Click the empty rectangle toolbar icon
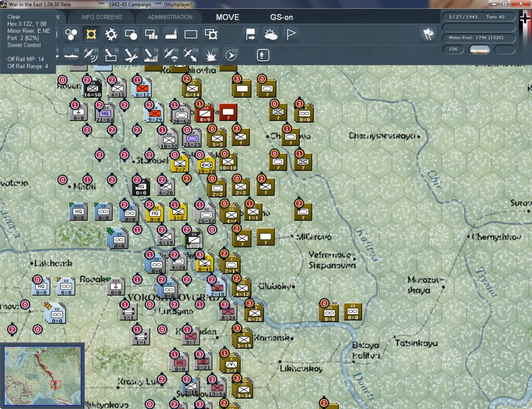The height and width of the screenshot is (409, 532). (x=191, y=34)
